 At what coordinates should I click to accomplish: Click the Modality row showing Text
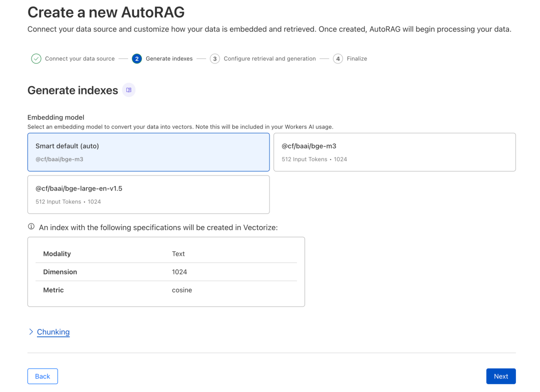pos(166,253)
